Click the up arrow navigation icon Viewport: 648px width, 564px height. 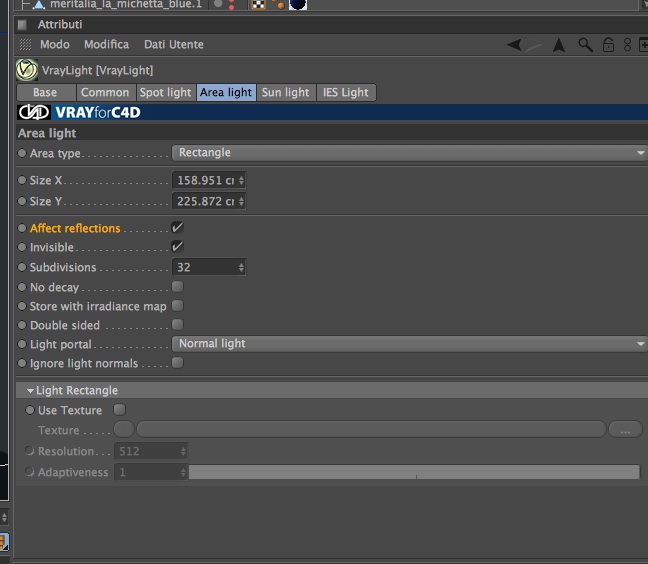tap(559, 45)
